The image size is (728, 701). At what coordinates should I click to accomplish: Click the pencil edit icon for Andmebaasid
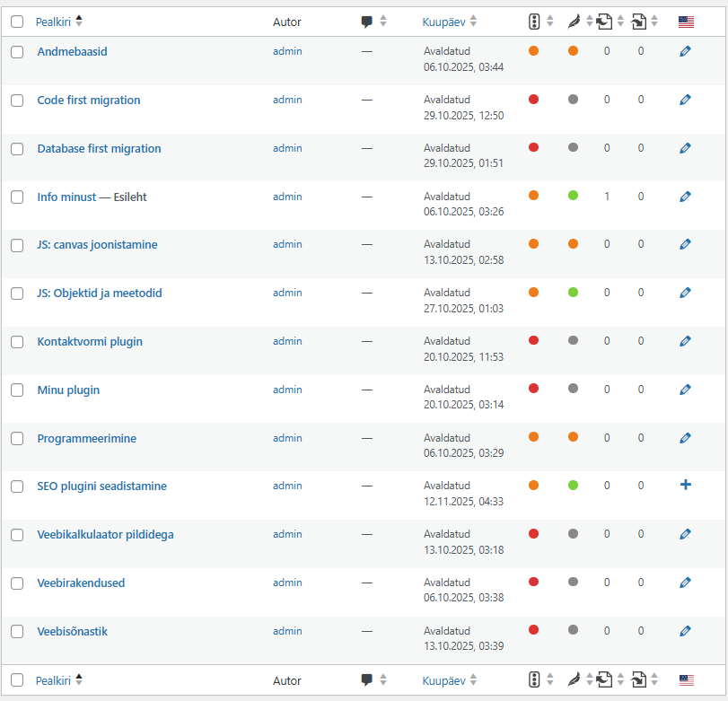tap(685, 52)
